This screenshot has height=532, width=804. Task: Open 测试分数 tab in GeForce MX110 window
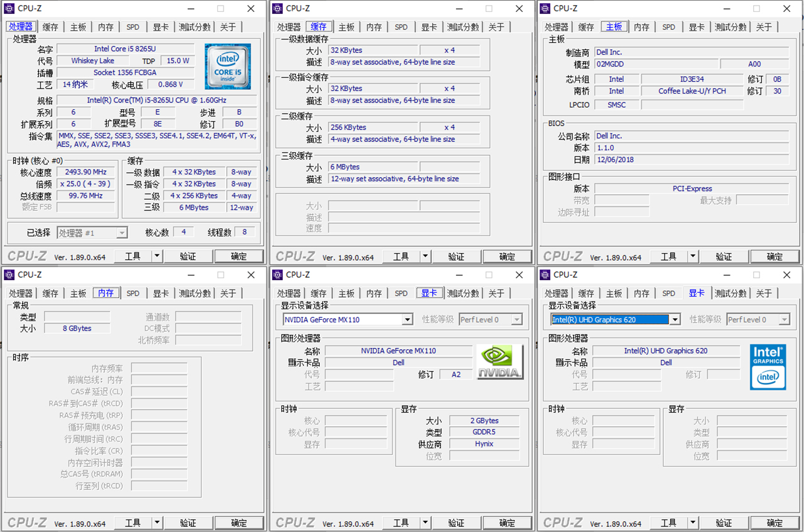463,293
